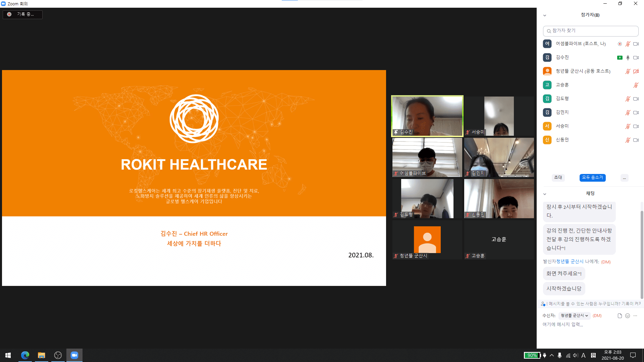Open the 수신자 recipient dropdown 청년뜰 군산시
This screenshot has height=362, width=644.
click(x=574, y=316)
